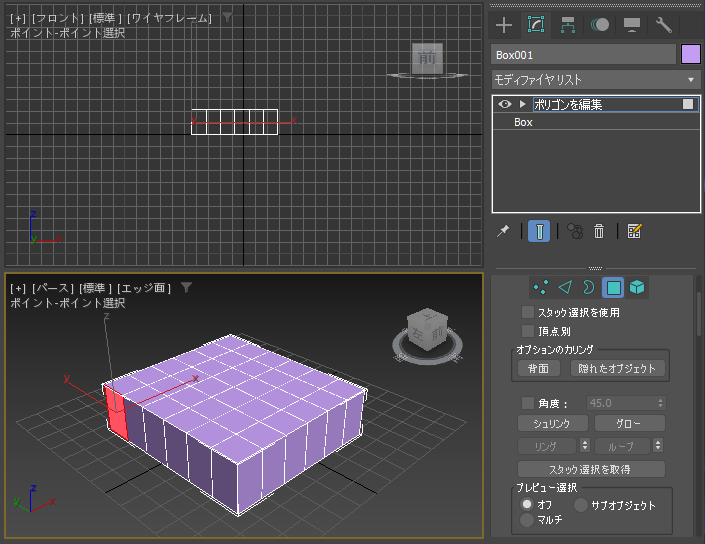Click スタック選択を取得 button
The image size is (705, 544).
pyautogui.click(x=591, y=469)
